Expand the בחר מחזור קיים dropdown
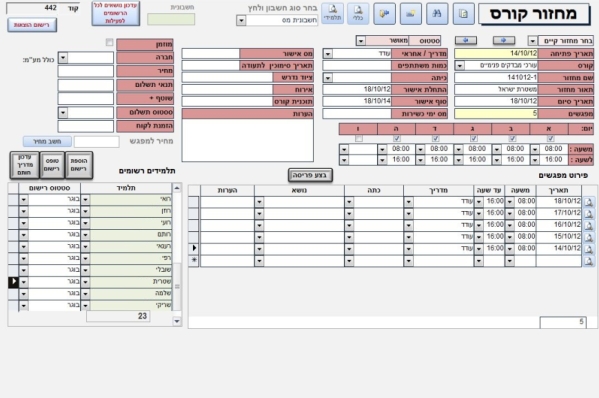Image resolution: width=599 pixels, height=398 pixels. (x=532, y=41)
